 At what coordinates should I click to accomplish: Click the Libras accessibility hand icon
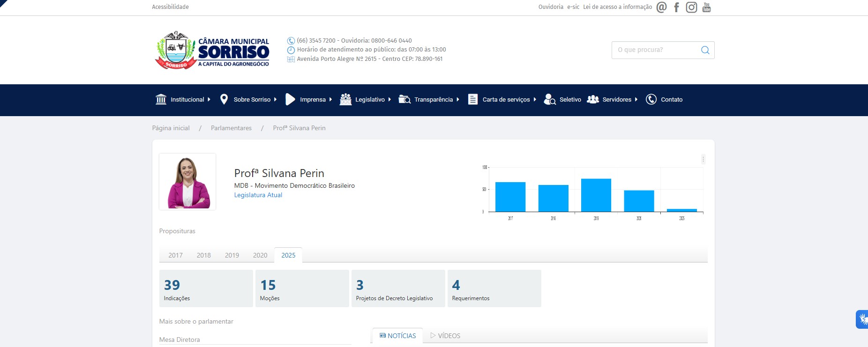point(862,319)
